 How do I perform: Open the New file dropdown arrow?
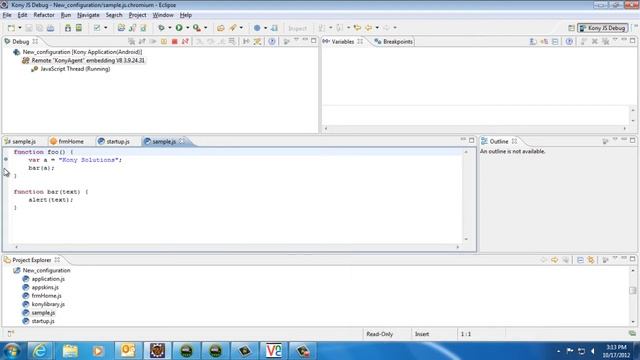[x=20, y=28]
